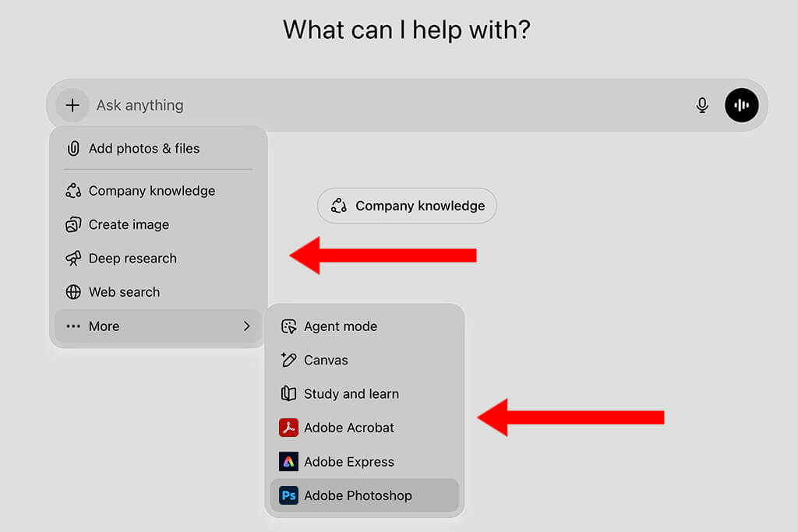Click the three-dots icon next to More
798x532 pixels.
pyautogui.click(x=73, y=326)
